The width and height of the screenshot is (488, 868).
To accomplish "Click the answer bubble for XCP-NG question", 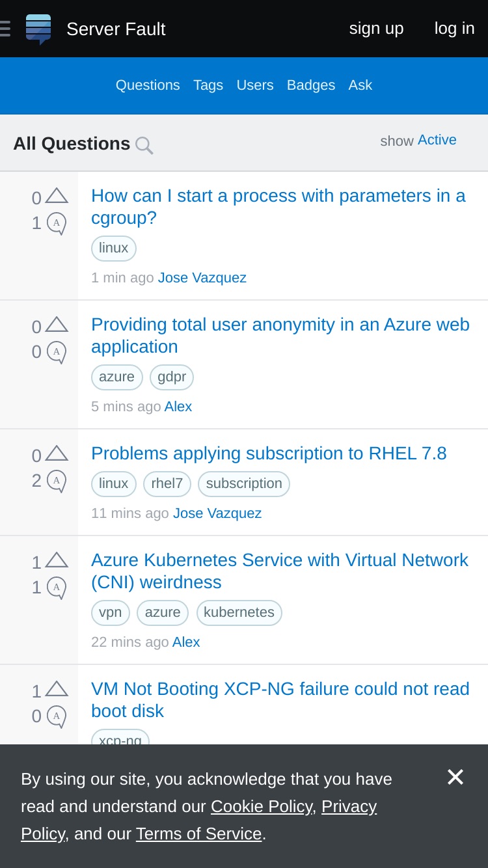I will tap(57, 716).
